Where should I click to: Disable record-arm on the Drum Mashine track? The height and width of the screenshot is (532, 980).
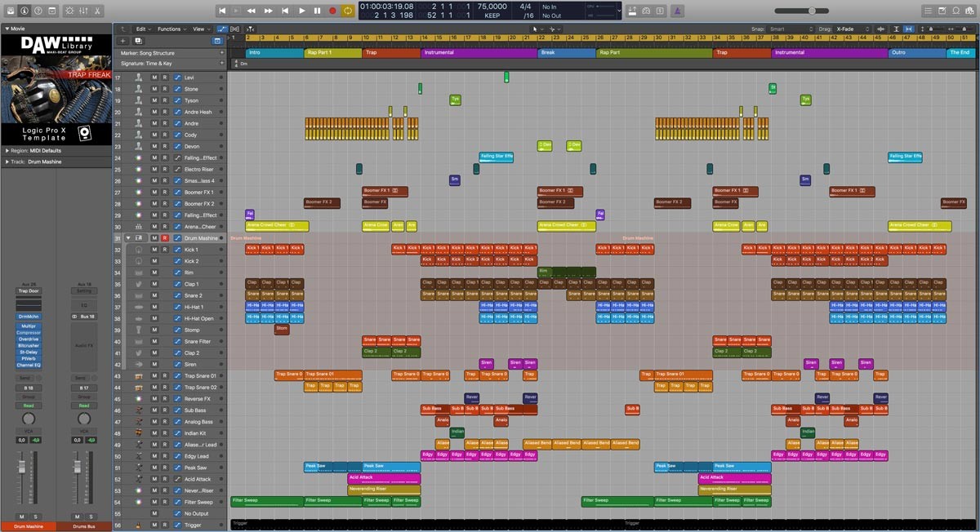[164, 238]
